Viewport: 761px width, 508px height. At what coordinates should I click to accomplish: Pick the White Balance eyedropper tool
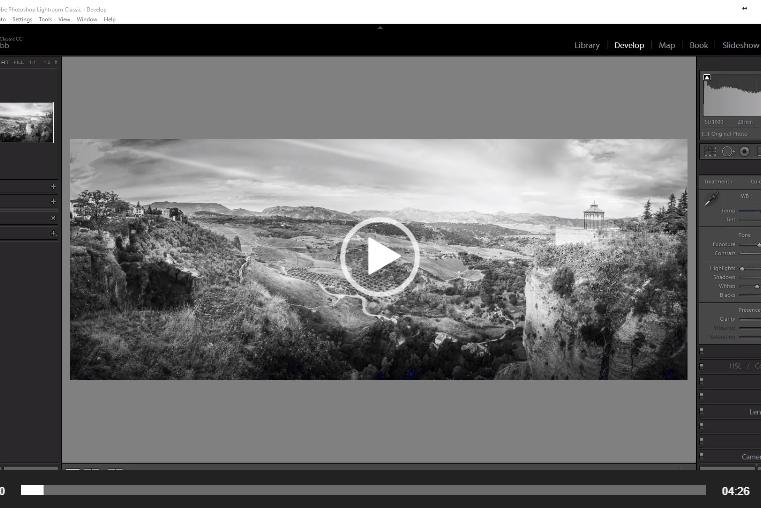(x=711, y=201)
